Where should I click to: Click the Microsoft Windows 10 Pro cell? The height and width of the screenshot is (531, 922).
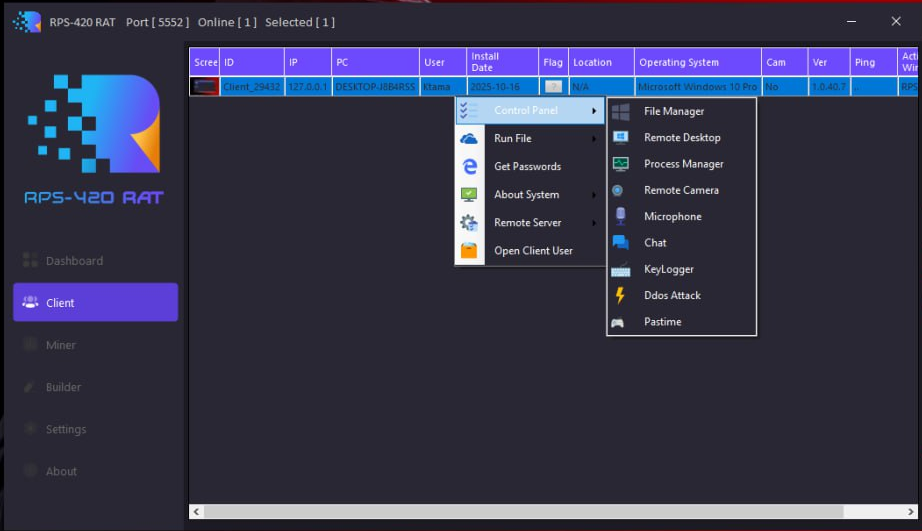click(x=698, y=86)
